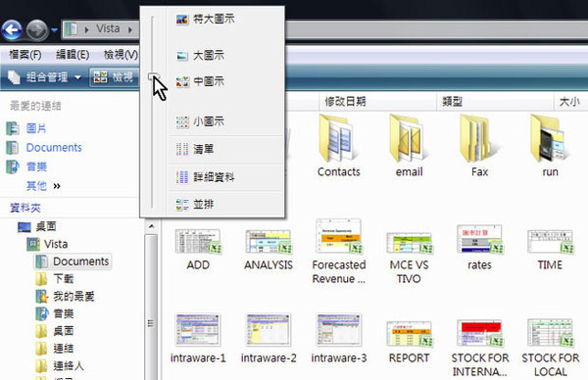
Task: Select 音樂 folder in the tree
Action: coord(55,313)
